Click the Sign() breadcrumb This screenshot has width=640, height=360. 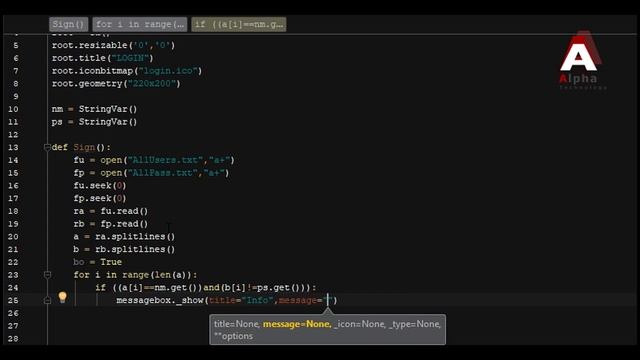click(x=69, y=24)
